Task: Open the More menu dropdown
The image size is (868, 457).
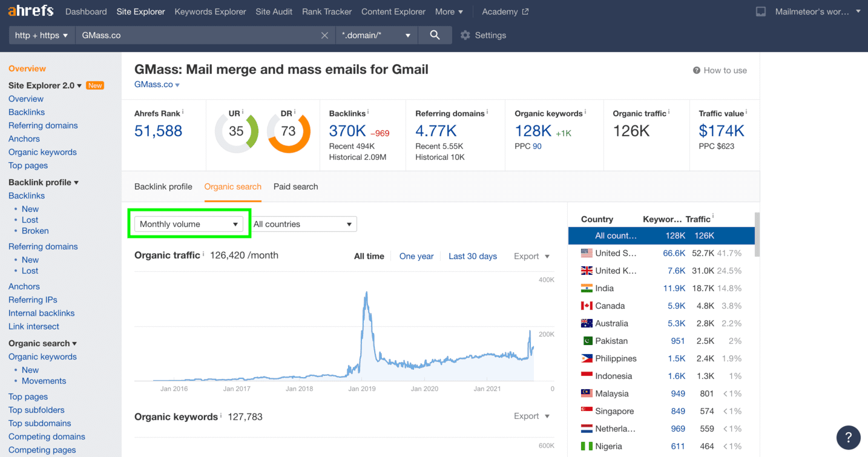Action: click(449, 12)
